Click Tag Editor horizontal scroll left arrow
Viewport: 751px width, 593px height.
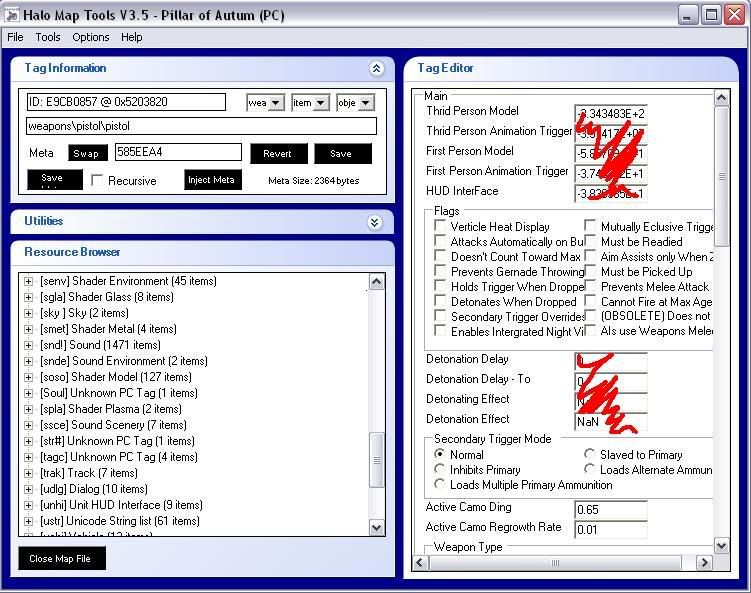420,562
